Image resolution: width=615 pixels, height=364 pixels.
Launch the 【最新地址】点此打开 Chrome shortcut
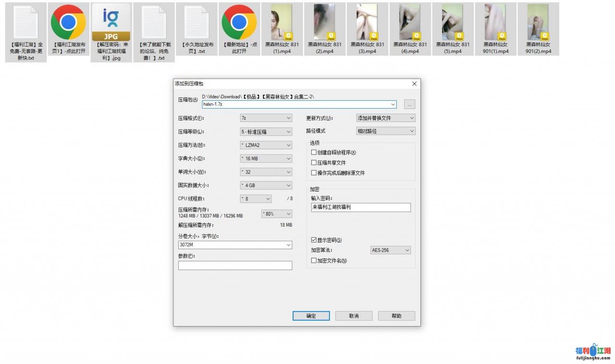pos(239,22)
